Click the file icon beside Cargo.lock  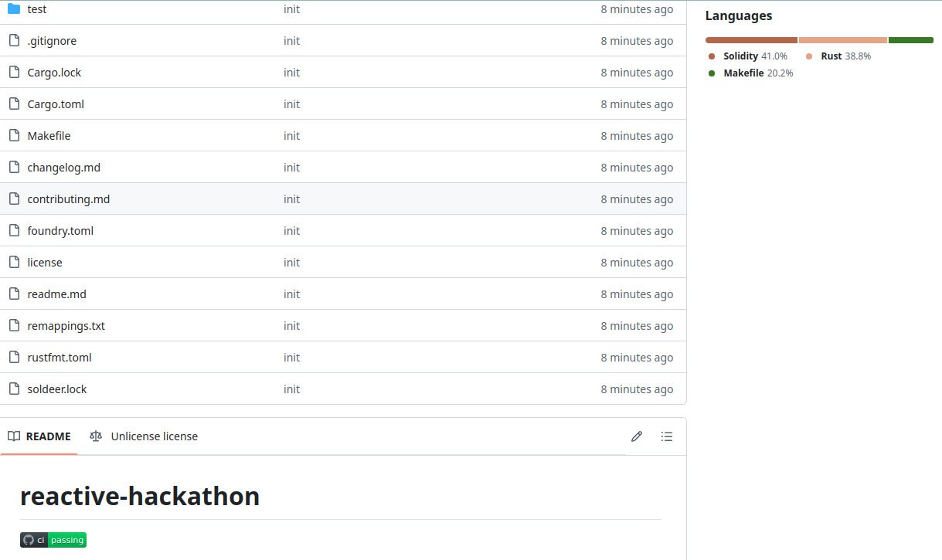click(14, 73)
